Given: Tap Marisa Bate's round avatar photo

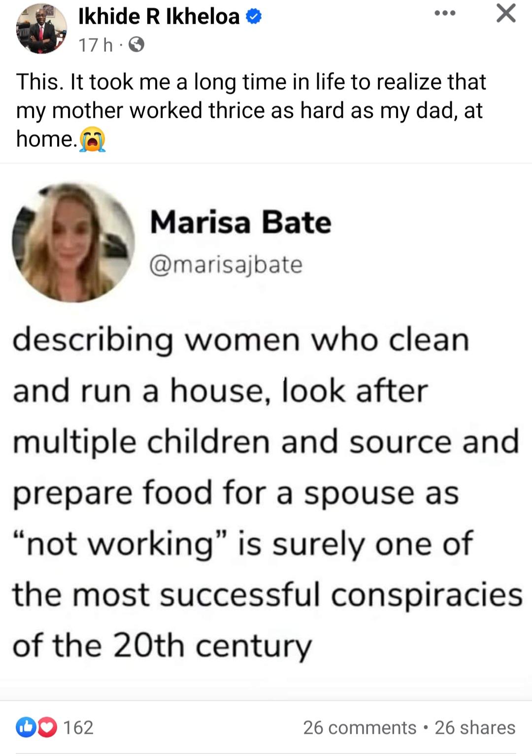Looking at the screenshot, I should tap(73, 242).
